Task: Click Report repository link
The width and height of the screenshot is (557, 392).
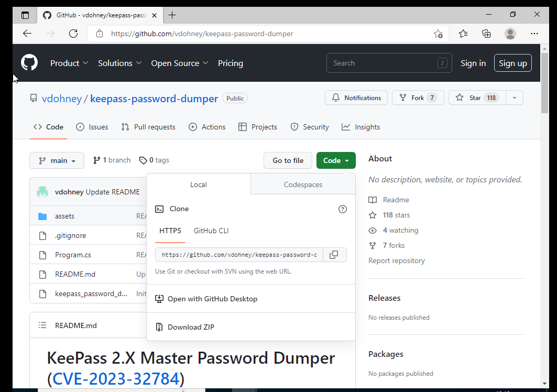Action: [x=397, y=260]
